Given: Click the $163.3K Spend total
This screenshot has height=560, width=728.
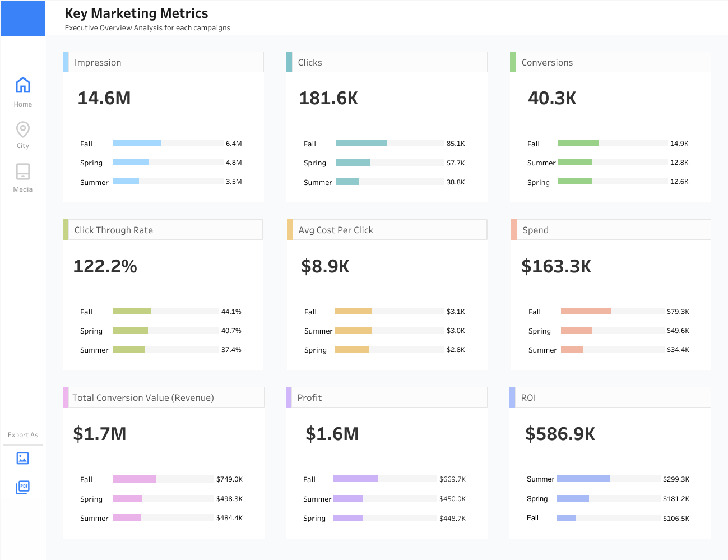Looking at the screenshot, I should point(556,266).
